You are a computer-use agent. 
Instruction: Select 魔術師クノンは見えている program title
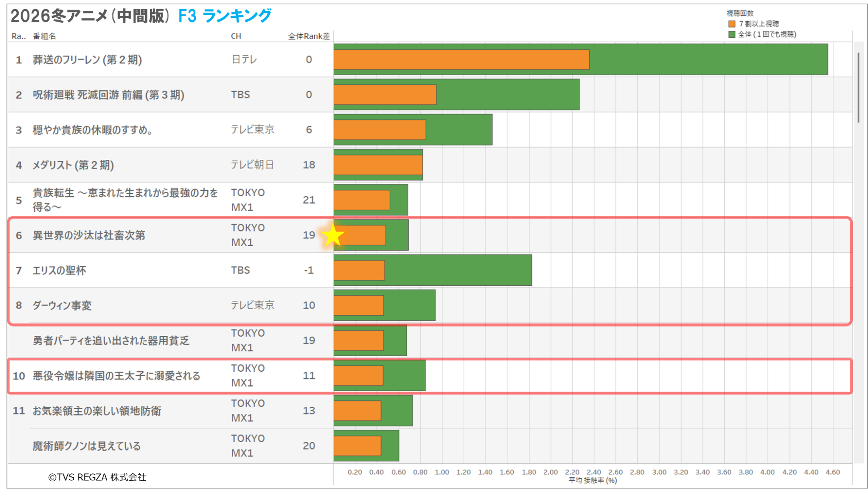point(86,446)
